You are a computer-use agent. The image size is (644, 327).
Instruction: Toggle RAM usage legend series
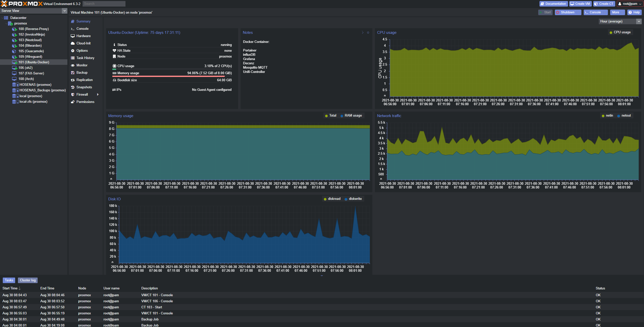pyautogui.click(x=351, y=116)
